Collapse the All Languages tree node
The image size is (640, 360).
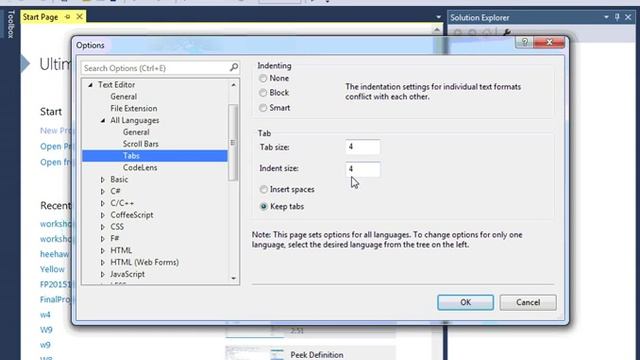click(x=102, y=120)
